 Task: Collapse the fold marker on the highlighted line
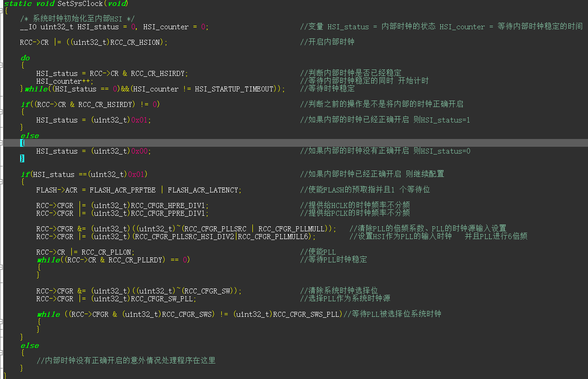(x=1, y=143)
